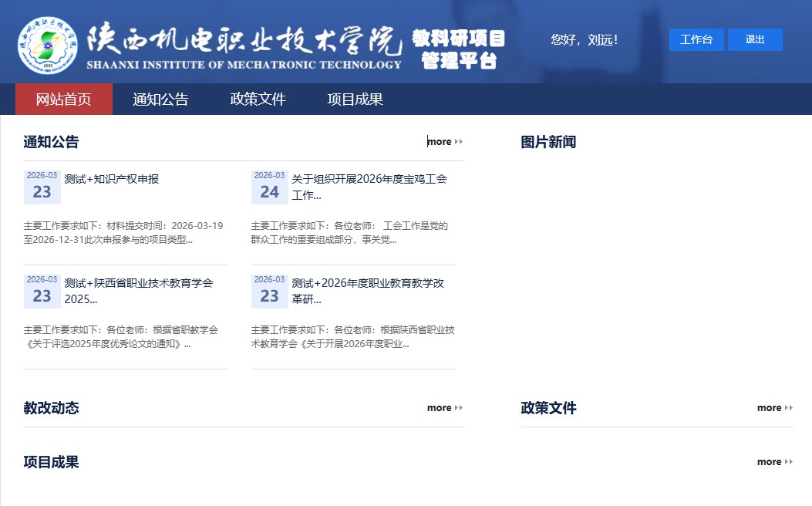Expand more link for 教改动态 section
Screen dimensions: 812x506
pyautogui.click(x=445, y=408)
